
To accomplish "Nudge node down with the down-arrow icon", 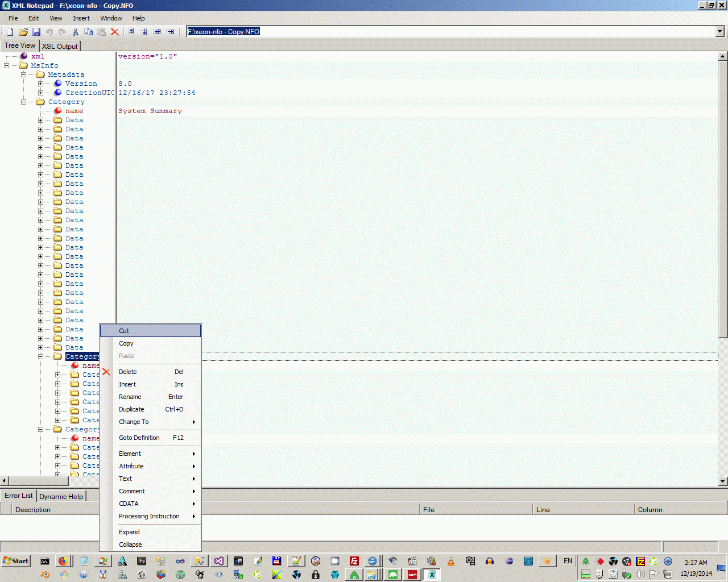I will 144,32.
